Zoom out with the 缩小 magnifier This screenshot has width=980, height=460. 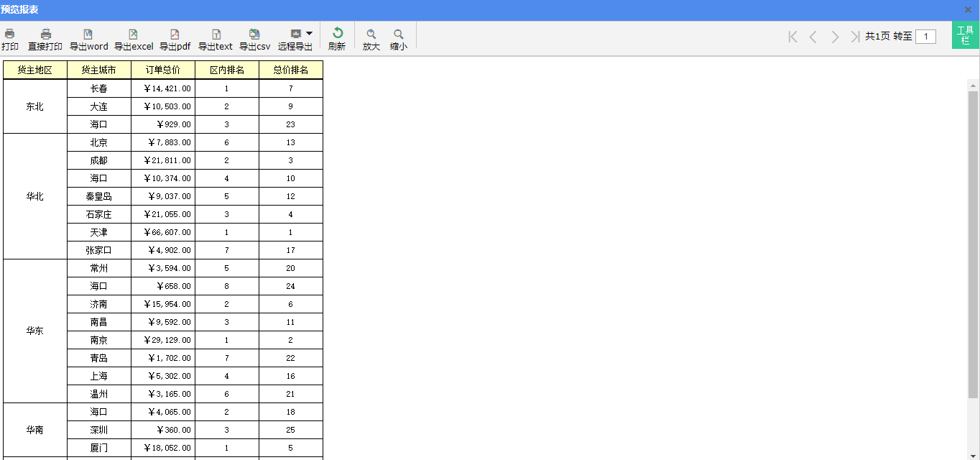[x=399, y=34]
